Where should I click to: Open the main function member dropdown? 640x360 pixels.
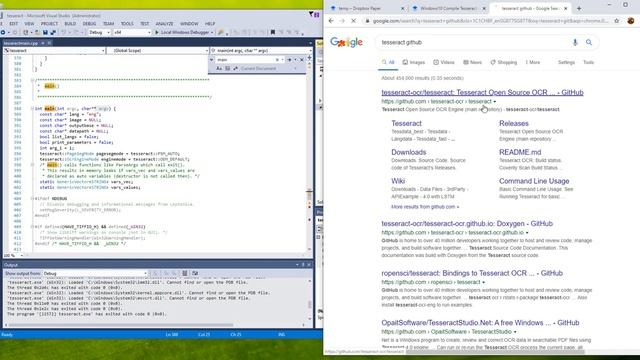point(261,51)
